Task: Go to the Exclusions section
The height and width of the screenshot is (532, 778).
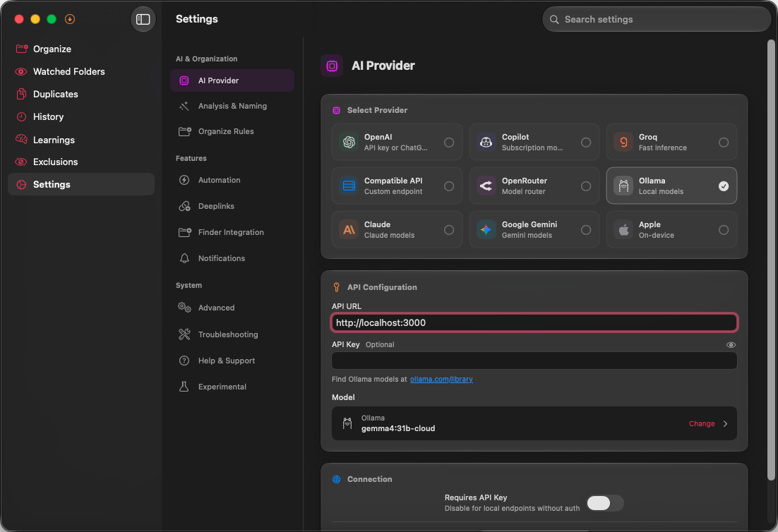Action: 81,162
